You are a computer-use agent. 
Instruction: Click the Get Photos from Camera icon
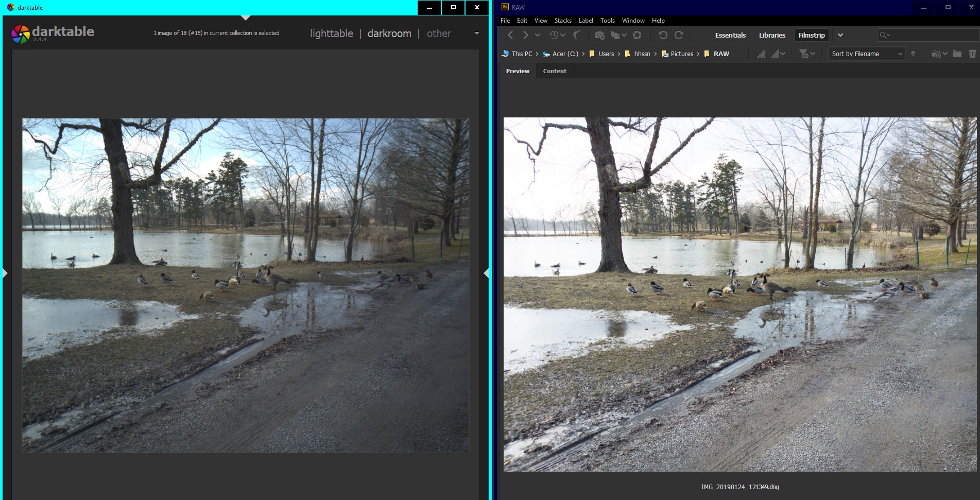click(599, 35)
